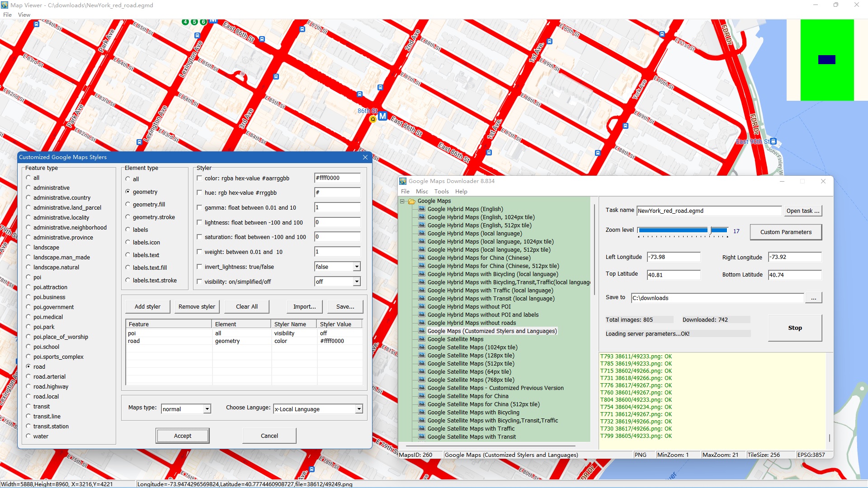Viewport: 868px width, 488px height.
Task: Open the View menu in Map Viewer
Action: pyautogui.click(x=24, y=15)
